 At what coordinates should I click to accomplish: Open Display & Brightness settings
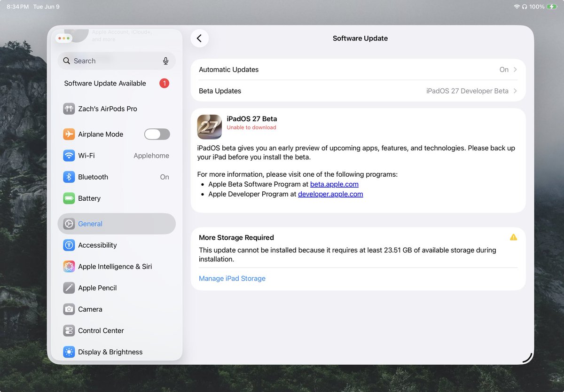(x=117, y=352)
